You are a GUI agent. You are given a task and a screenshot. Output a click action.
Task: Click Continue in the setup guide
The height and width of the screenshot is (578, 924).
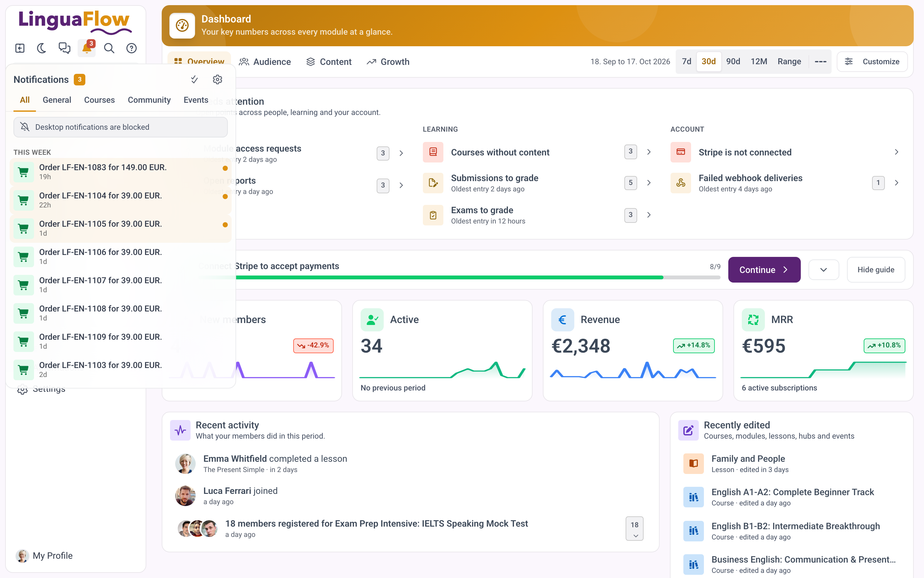point(764,270)
